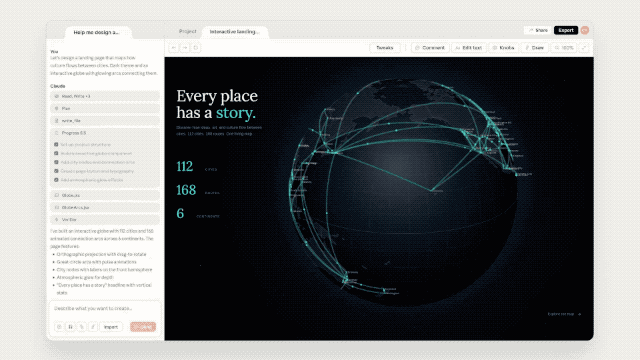
Task: Expand the "Read, Write +3" step
Action: [105, 96]
